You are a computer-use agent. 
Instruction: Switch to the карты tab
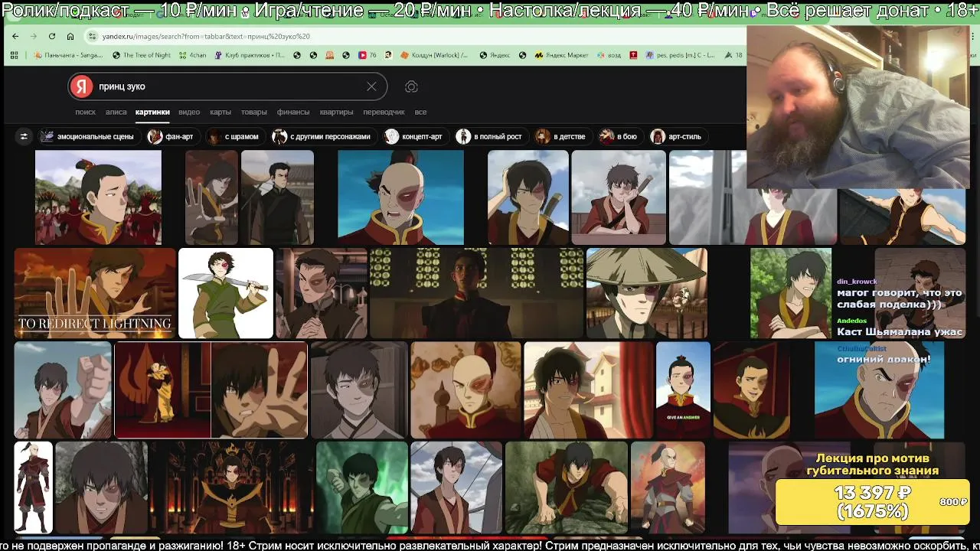click(x=220, y=112)
